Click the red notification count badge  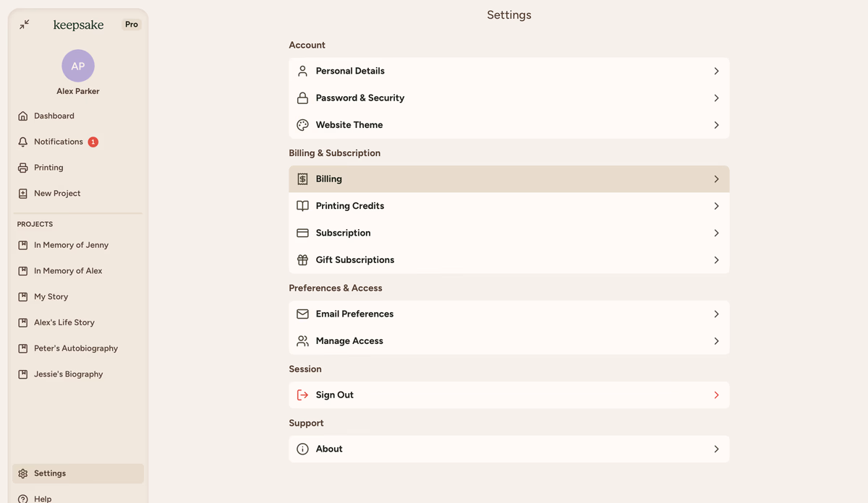pyautogui.click(x=93, y=142)
